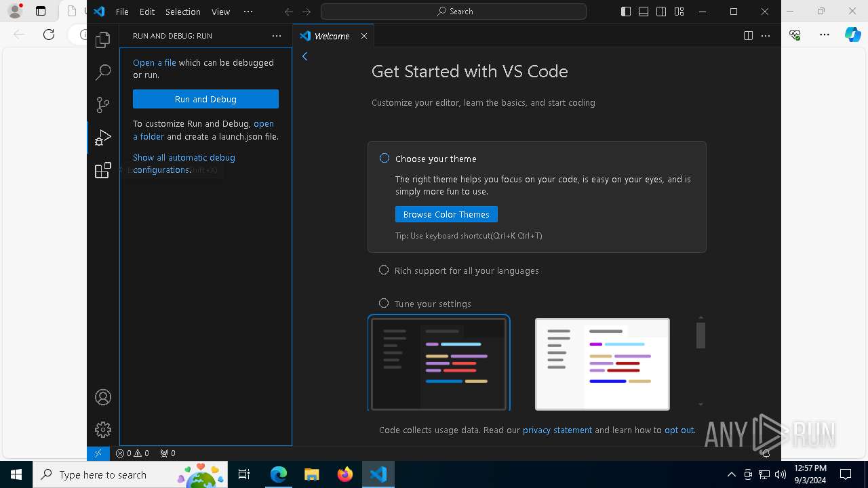Click the opt out link

point(679,430)
